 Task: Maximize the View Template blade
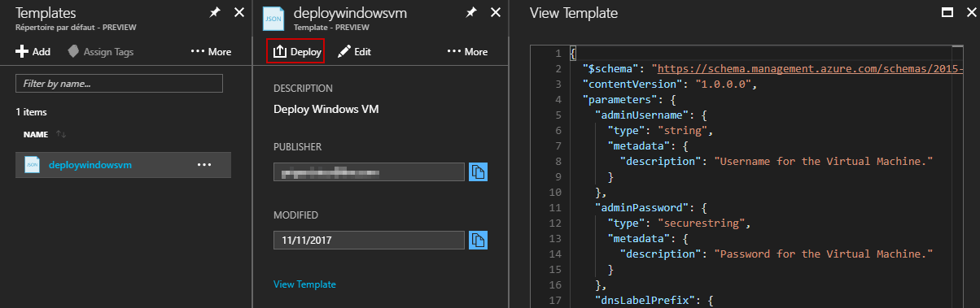point(947,12)
